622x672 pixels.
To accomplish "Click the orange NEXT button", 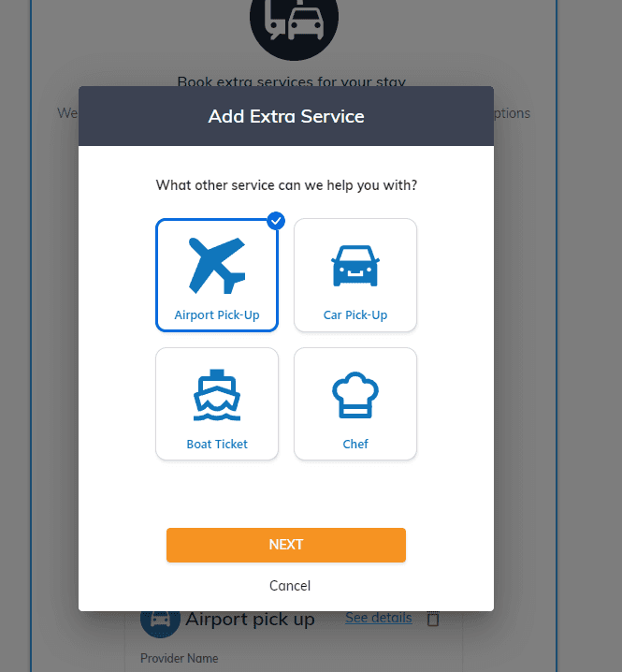I will tap(286, 545).
